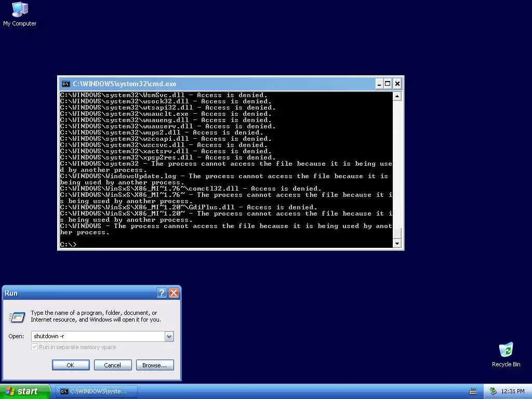The image size is (532, 399).
Task: Click the cmd vertical scrollbar thumb
Action: (x=397, y=233)
